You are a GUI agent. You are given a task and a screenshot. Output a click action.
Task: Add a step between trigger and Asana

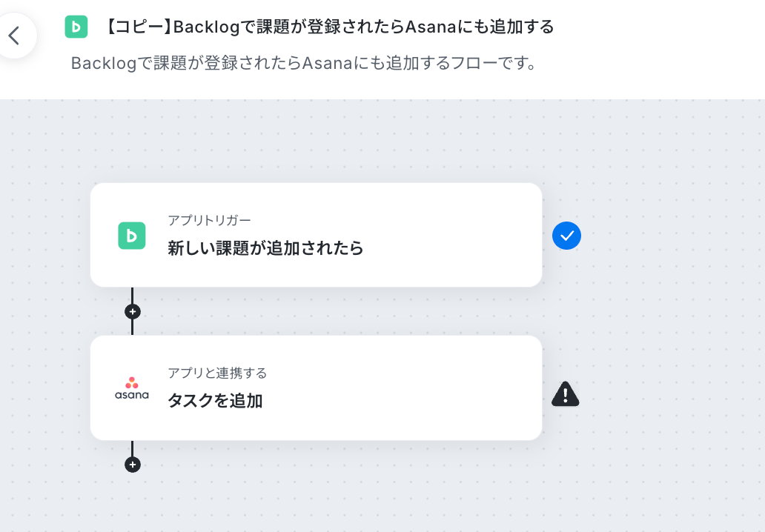coord(132,312)
